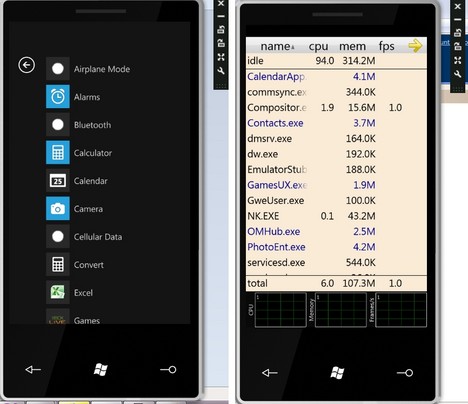Click the CPU usage graph
Image resolution: width=468 pixels, height=404 pixels.
(281, 310)
